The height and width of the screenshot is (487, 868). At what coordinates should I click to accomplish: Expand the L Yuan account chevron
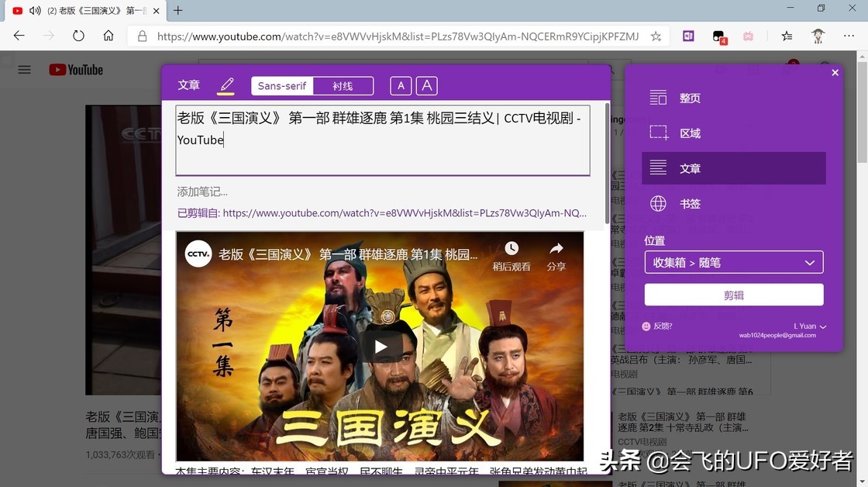(x=823, y=326)
